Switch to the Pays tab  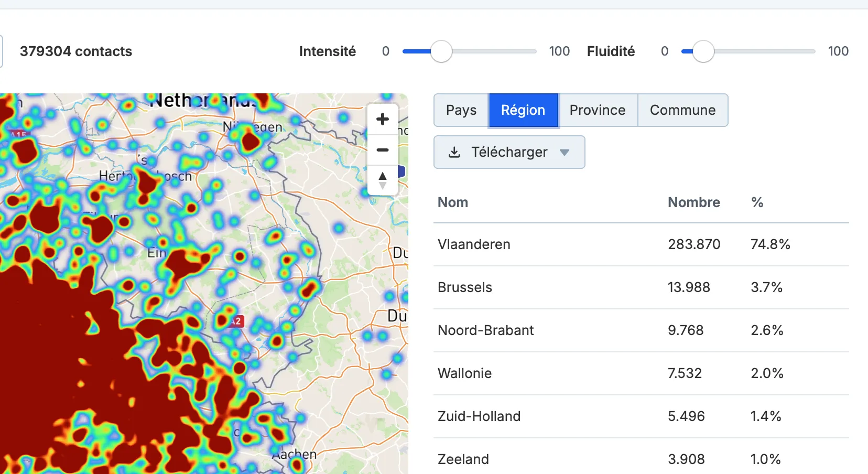click(461, 110)
